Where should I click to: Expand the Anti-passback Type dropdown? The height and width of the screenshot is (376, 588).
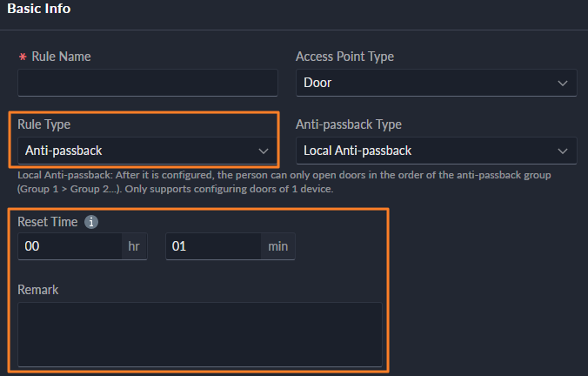point(426,151)
